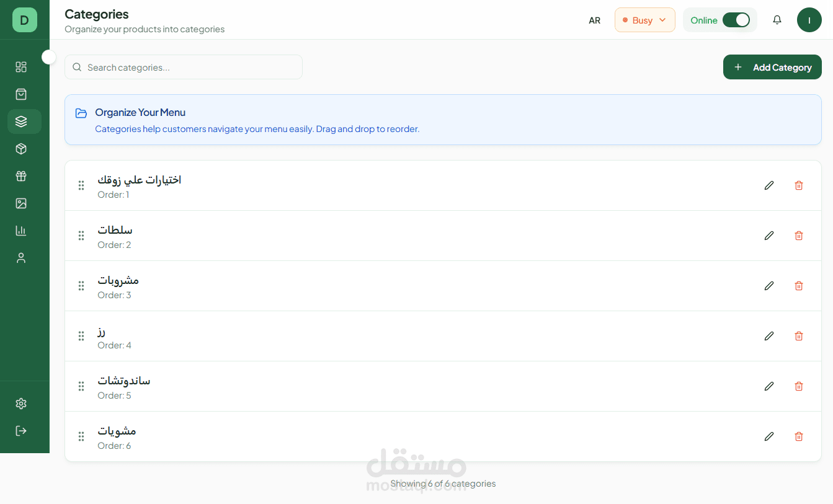Viewport: 833px width, 504px height.
Task: Open the bar chart analytics icon
Action: 21,231
